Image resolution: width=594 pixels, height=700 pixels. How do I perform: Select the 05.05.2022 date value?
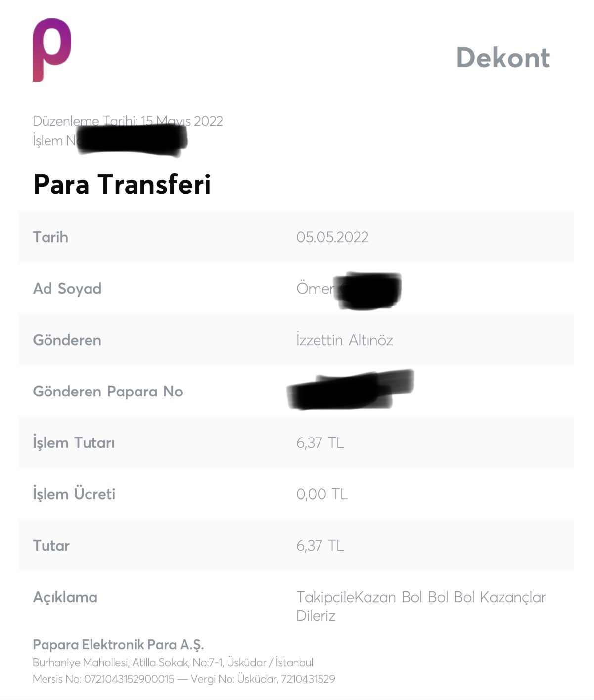click(x=332, y=237)
